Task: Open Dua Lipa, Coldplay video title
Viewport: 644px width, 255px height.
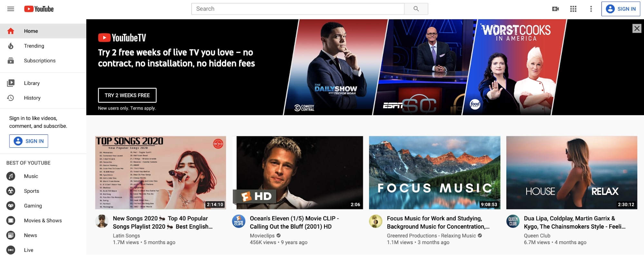Action: 575,223
